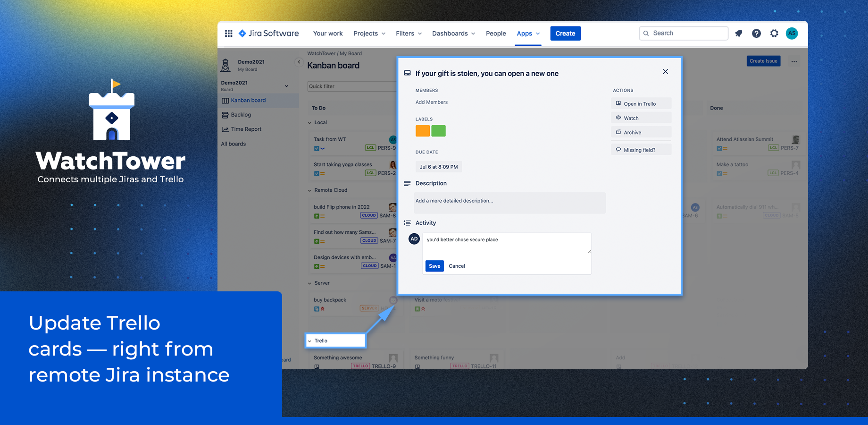
Task: Expand the Projects dropdown
Action: (x=369, y=34)
